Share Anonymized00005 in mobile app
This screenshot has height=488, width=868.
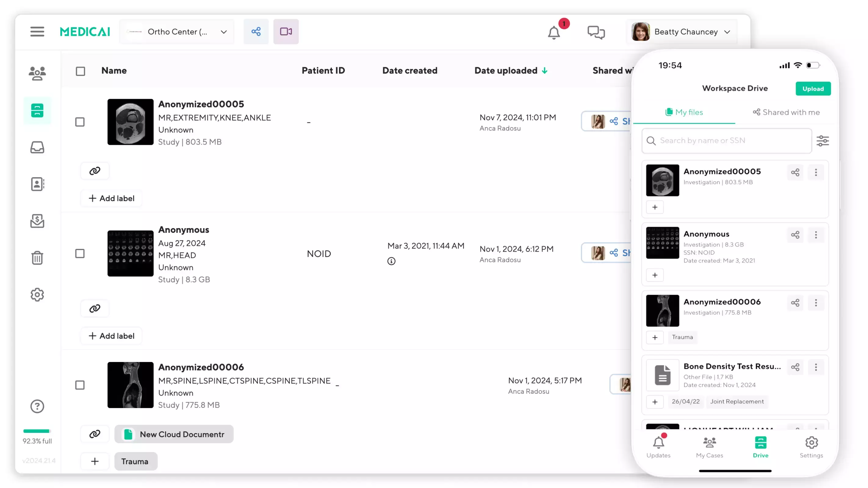coord(795,172)
